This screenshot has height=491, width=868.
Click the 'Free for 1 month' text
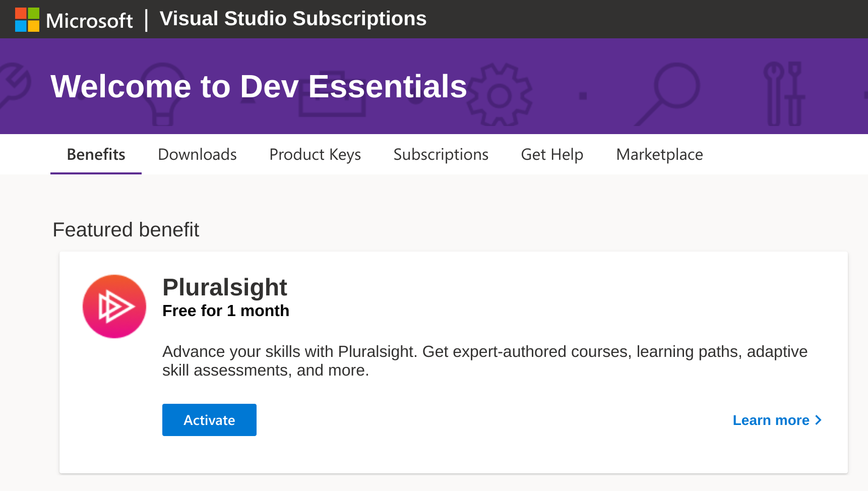click(226, 311)
